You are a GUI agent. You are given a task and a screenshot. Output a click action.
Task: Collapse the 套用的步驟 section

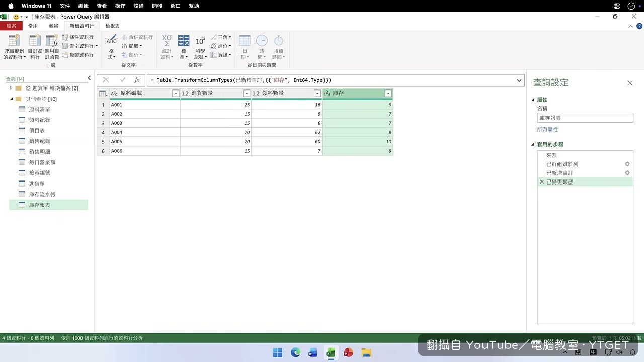click(533, 144)
